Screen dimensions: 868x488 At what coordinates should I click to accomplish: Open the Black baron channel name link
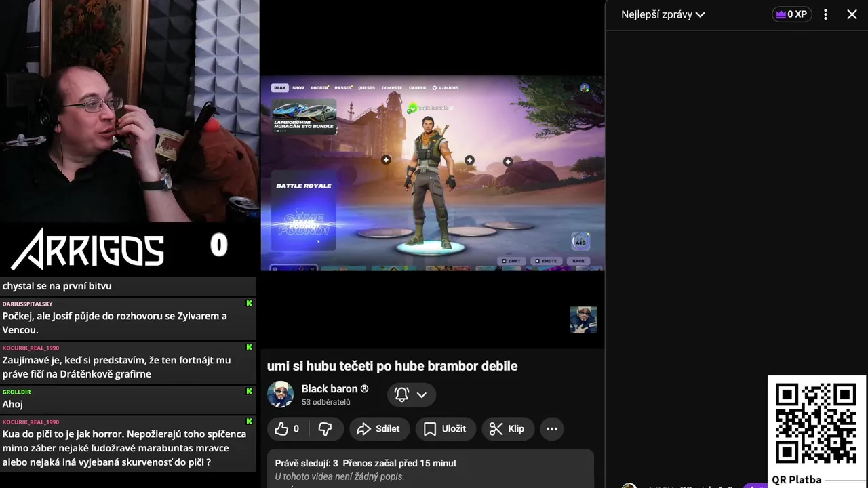[335, 389]
